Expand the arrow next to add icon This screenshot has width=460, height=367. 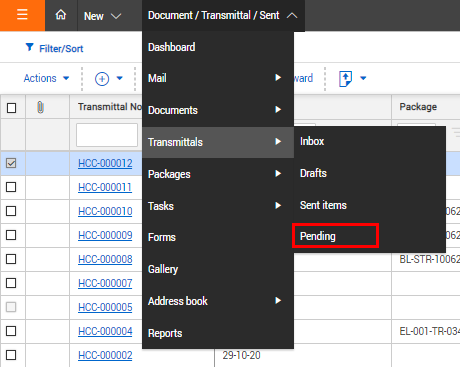(120, 78)
